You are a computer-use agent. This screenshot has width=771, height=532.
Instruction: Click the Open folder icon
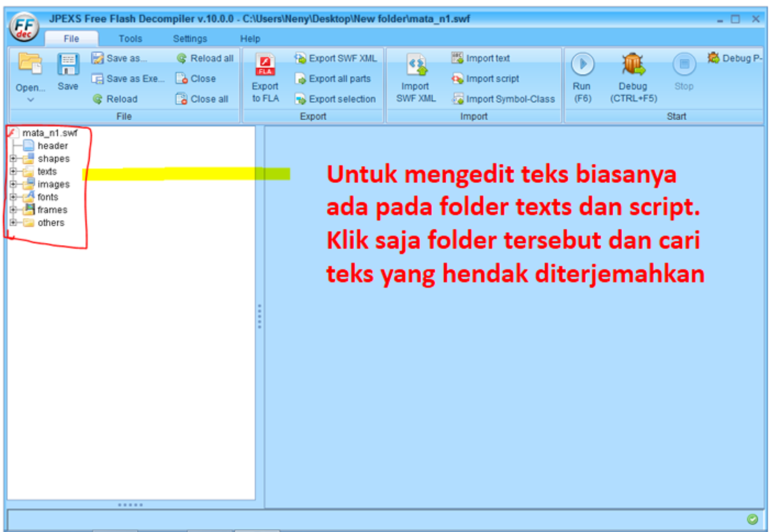click(30, 63)
